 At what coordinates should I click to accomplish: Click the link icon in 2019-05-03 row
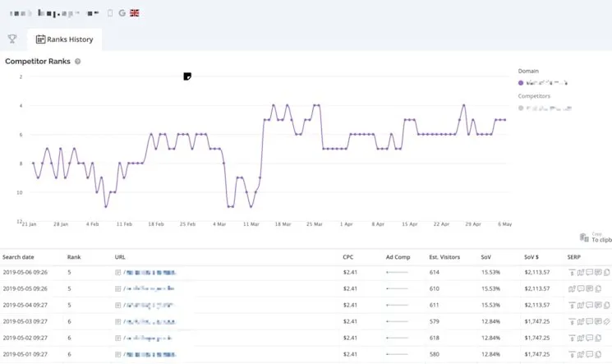point(606,321)
